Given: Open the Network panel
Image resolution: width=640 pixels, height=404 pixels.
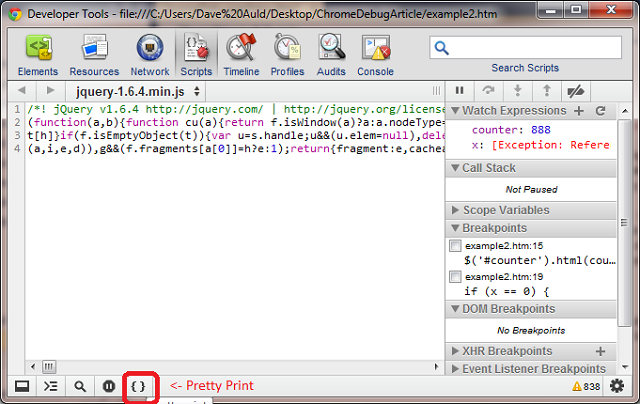Looking at the screenshot, I should pyautogui.click(x=150, y=55).
